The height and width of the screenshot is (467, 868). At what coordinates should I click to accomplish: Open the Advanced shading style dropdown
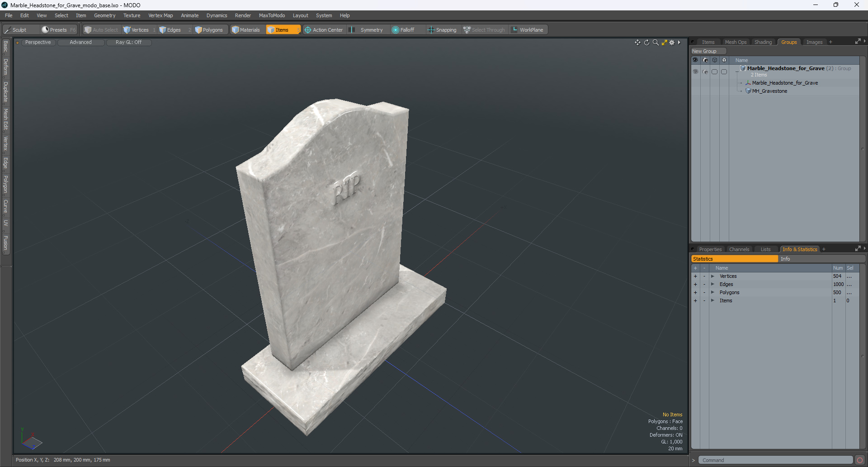click(80, 43)
